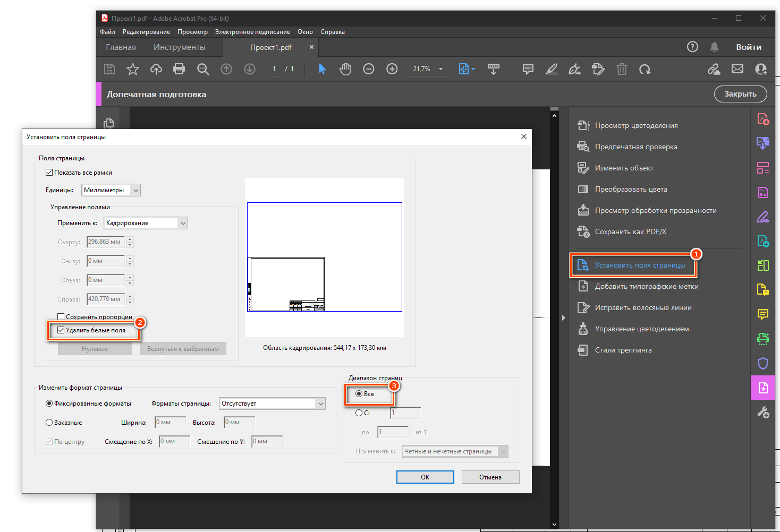The height and width of the screenshot is (532, 780).
Task: Open the delete trash icon
Action: click(622, 69)
